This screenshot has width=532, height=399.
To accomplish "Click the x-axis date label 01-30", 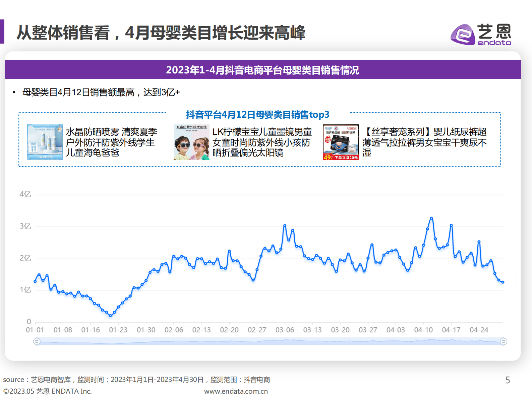I will pyautogui.click(x=146, y=330).
